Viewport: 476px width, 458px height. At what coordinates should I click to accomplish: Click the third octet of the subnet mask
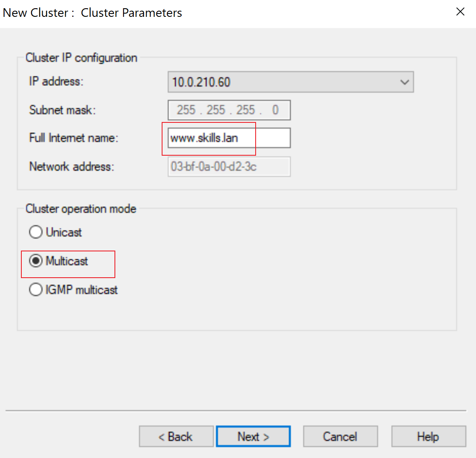pyautogui.click(x=245, y=110)
